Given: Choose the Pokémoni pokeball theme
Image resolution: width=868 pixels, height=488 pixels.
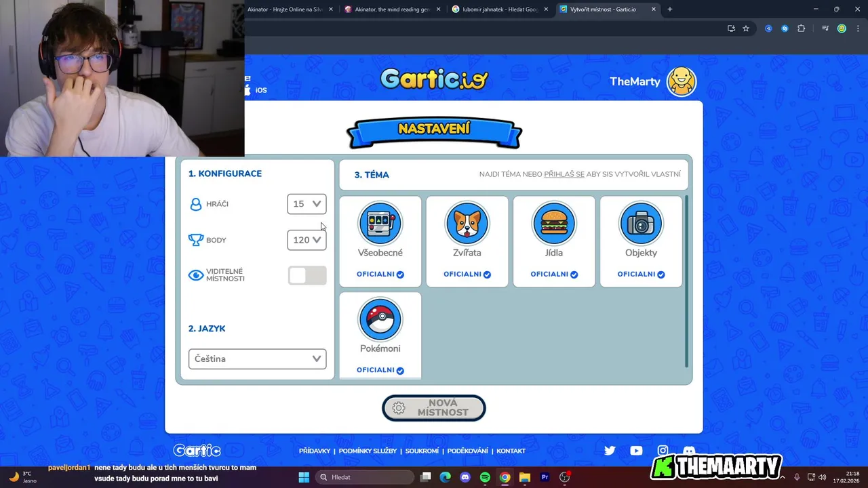Looking at the screenshot, I should point(380,319).
